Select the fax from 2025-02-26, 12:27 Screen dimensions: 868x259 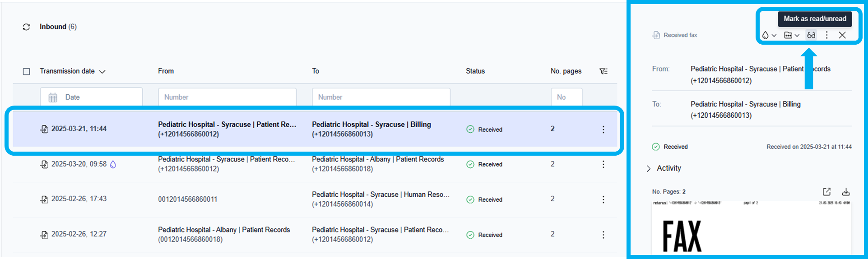79,234
